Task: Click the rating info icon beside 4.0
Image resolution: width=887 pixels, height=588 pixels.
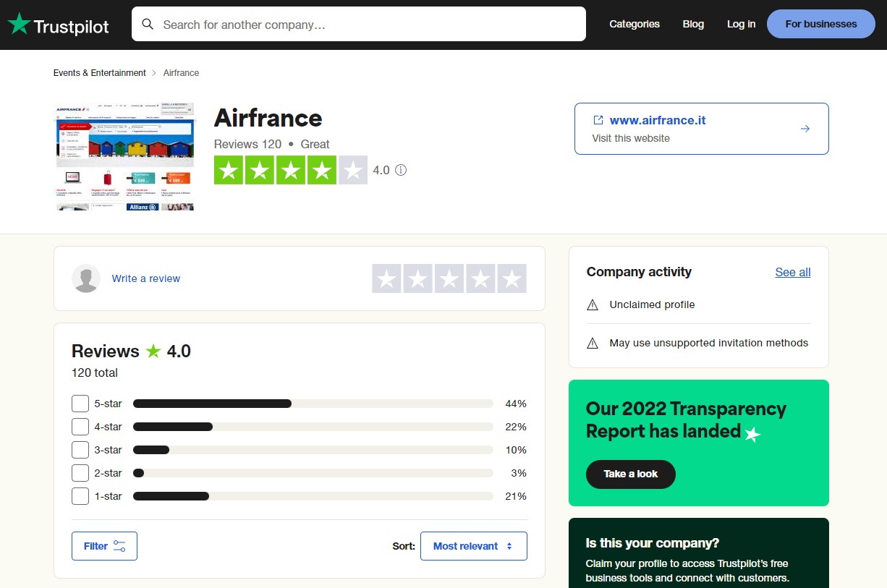Action: (x=401, y=171)
